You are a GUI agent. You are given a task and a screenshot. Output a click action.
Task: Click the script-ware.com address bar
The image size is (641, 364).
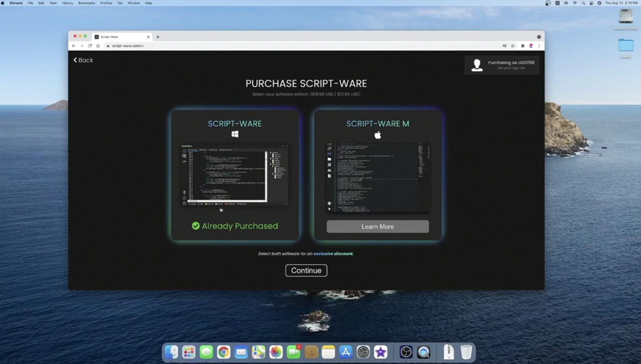303,46
